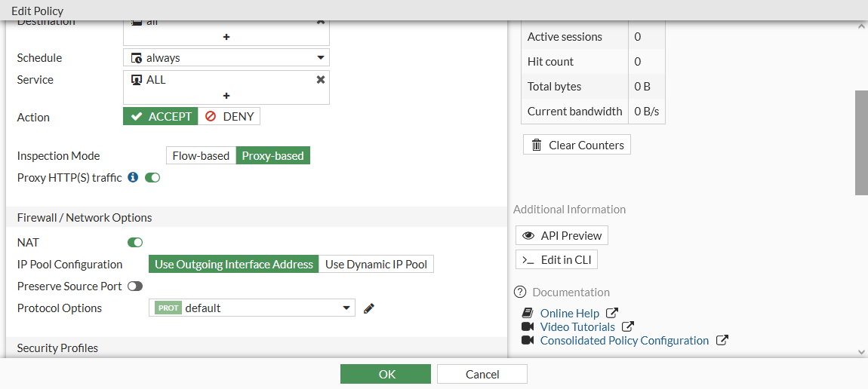Click the external link icon after Consolidated Policy Configuration
The width and height of the screenshot is (868, 389).
[x=722, y=341]
